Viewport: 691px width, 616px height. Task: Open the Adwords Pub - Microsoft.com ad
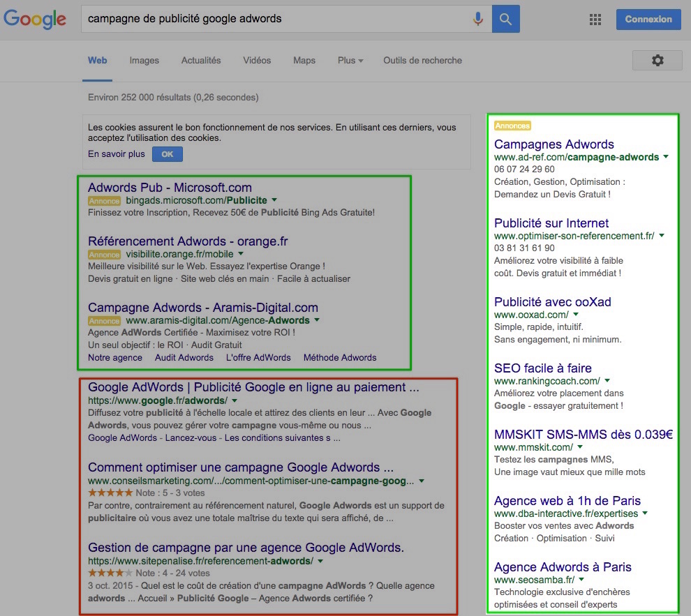click(170, 188)
